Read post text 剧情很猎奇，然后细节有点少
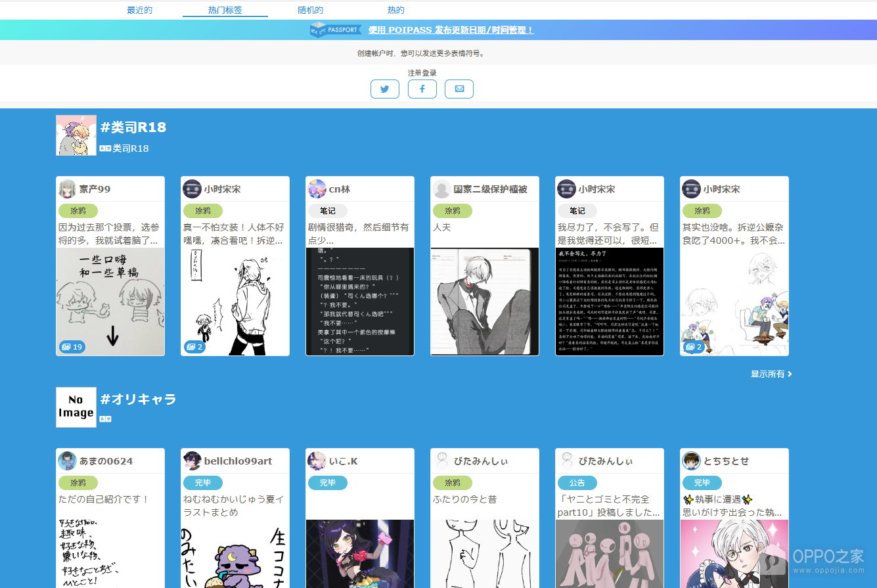This screenshot has height=588, width=877. [359, 234]
